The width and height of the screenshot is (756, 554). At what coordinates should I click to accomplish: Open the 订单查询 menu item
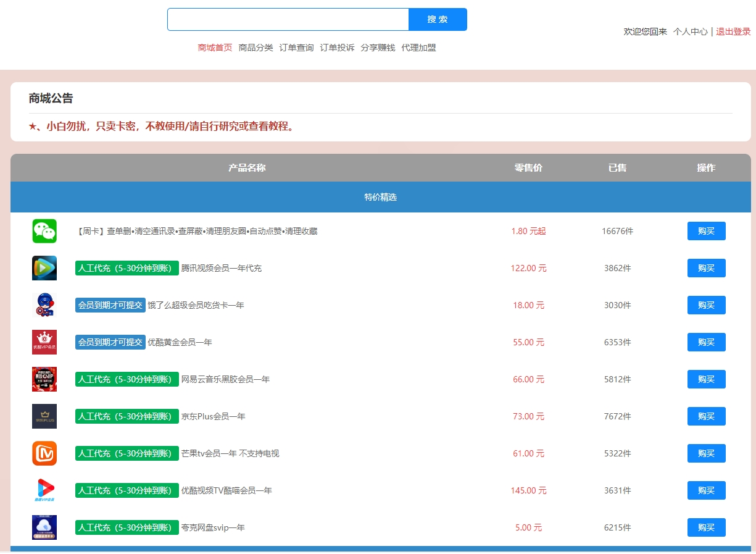(x=296, y=47)
